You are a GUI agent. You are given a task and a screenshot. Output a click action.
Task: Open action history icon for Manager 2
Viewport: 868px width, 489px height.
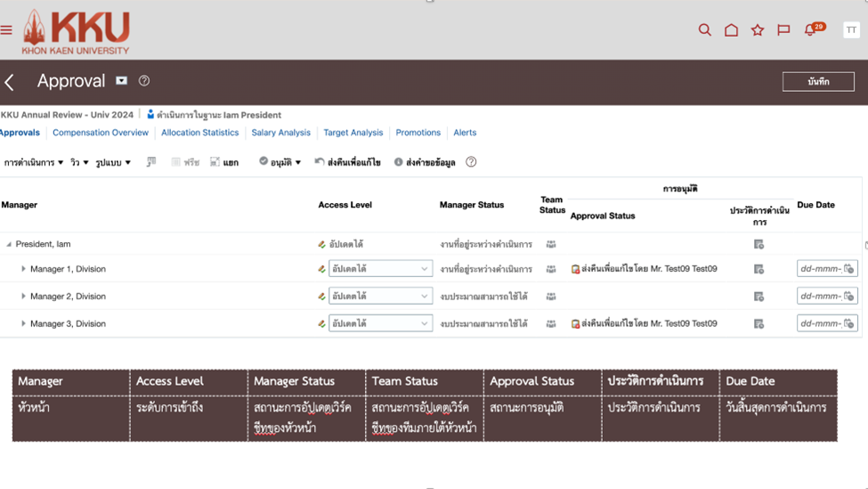758,297
